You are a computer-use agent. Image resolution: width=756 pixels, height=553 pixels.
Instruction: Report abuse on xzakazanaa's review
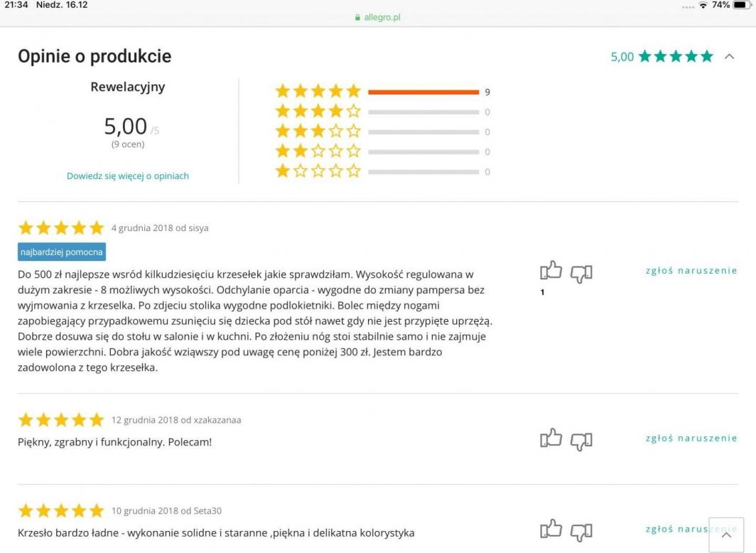[x=691, y=438]
